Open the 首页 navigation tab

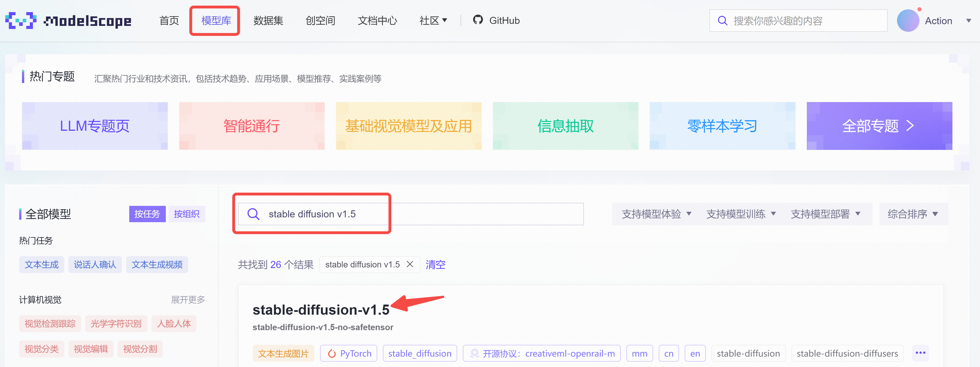point(169,21)
